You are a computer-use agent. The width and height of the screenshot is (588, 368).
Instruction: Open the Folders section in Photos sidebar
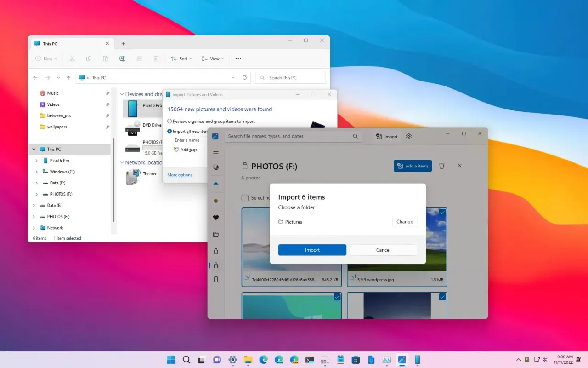click(216, 234)
